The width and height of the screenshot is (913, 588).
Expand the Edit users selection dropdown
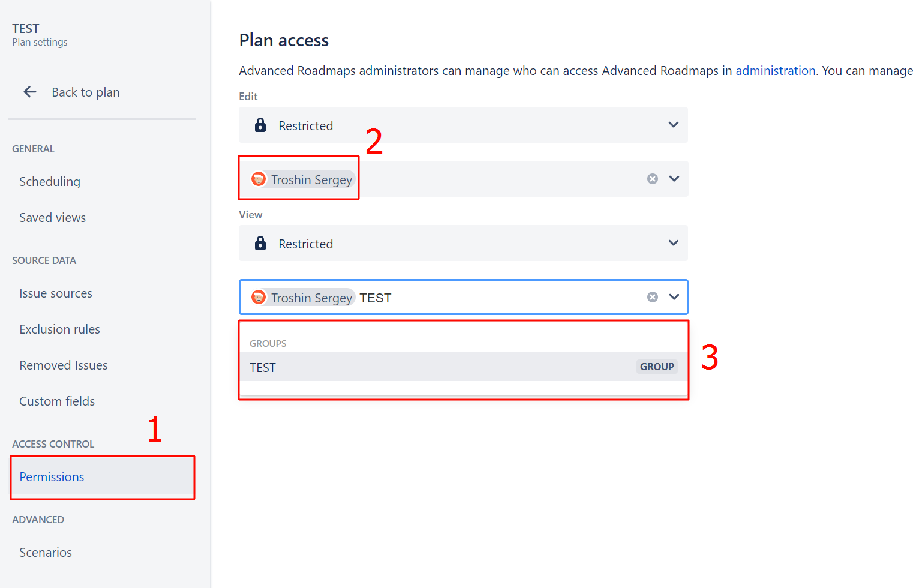pos(674,178)
